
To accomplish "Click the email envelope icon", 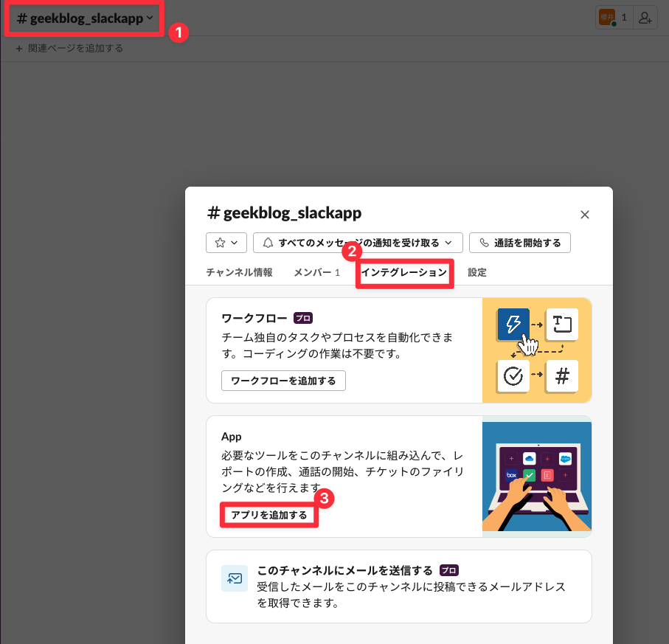I will click(x=235, y=578).
